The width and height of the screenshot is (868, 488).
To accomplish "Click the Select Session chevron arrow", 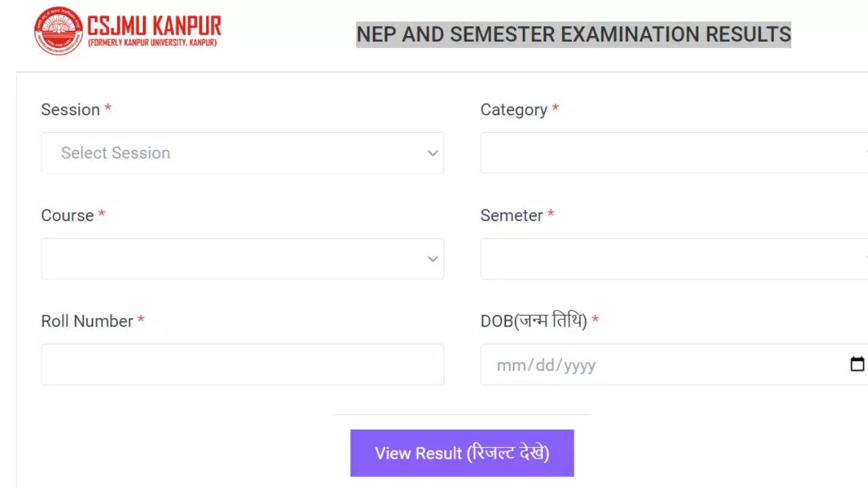I will (x=433, y=153).
